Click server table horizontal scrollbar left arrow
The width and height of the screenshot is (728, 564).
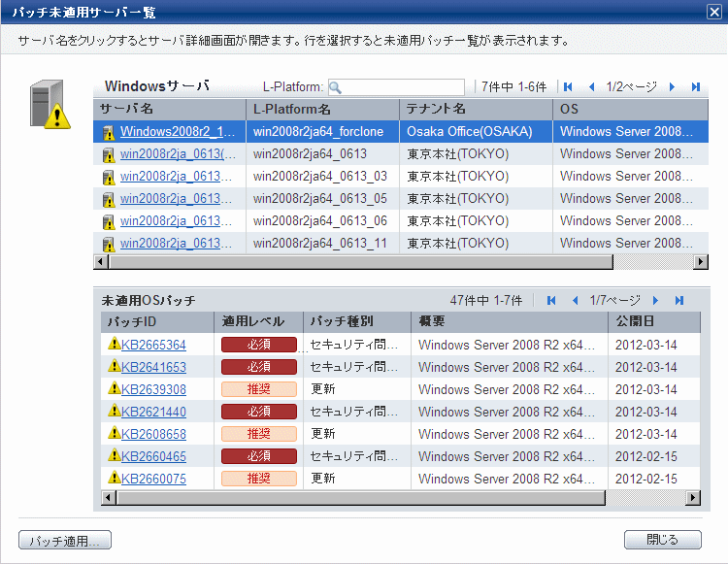[x=101, y=262]
